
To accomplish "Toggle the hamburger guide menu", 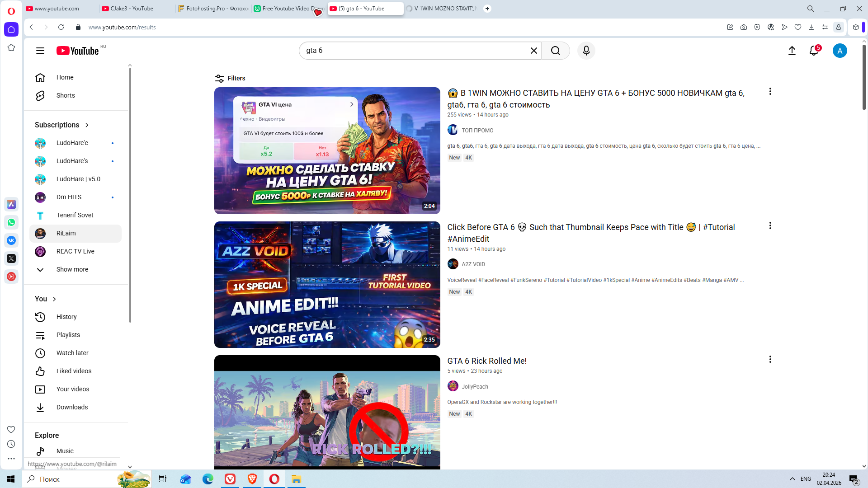I will point(40,51).
